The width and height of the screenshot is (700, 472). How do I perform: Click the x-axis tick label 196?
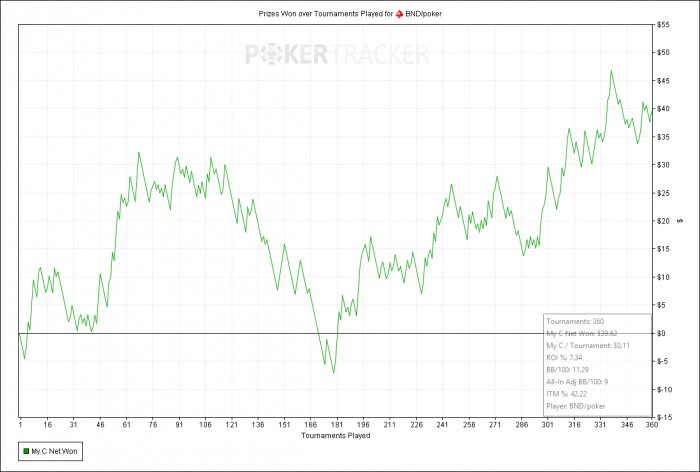point(363,425)
